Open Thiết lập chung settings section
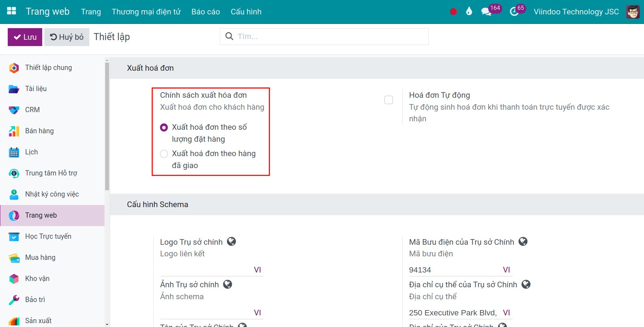Viewport: 644px width, 327px height. pyautogui.click(x=52, y=68)
